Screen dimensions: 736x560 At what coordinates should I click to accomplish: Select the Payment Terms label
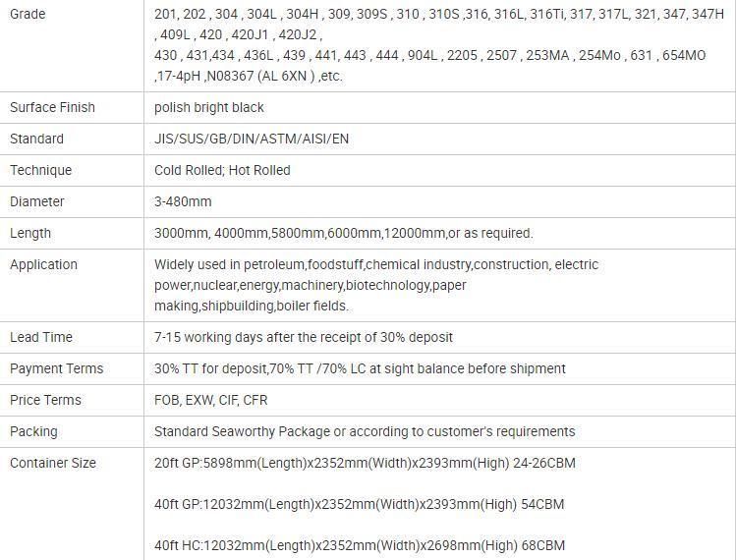coord(56,369)
